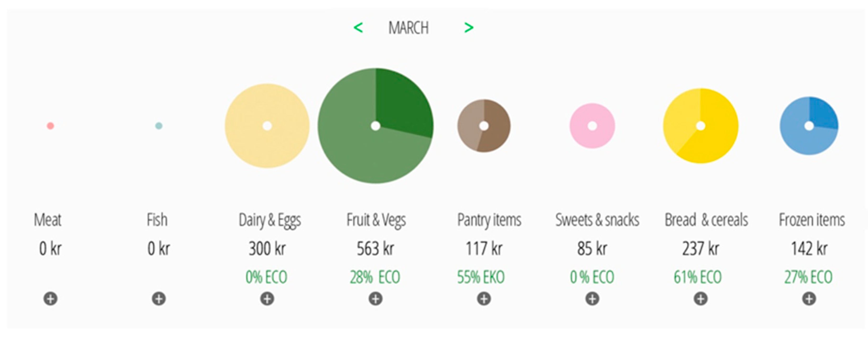
Task: Click the MARCH month label
Action: (x=408, y=28)
